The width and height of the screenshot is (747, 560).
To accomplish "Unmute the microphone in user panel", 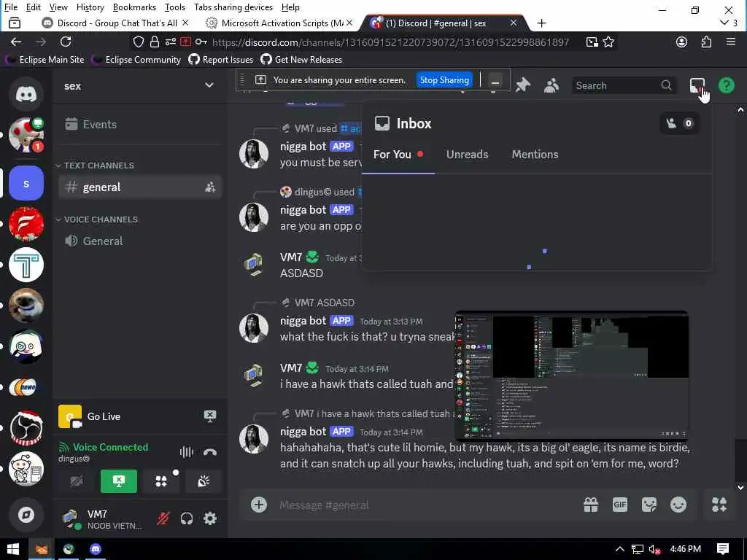I will (x=163, y=518).
